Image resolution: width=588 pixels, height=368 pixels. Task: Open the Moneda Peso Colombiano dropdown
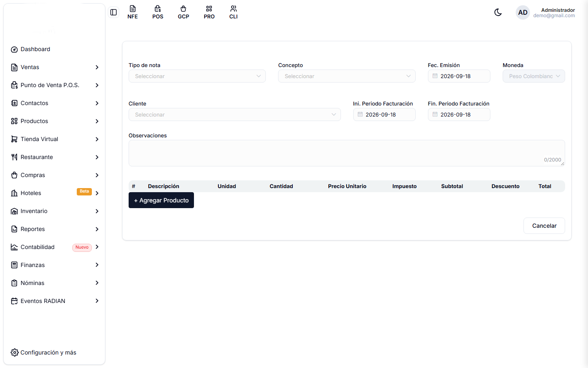click(x=534, y=76)
